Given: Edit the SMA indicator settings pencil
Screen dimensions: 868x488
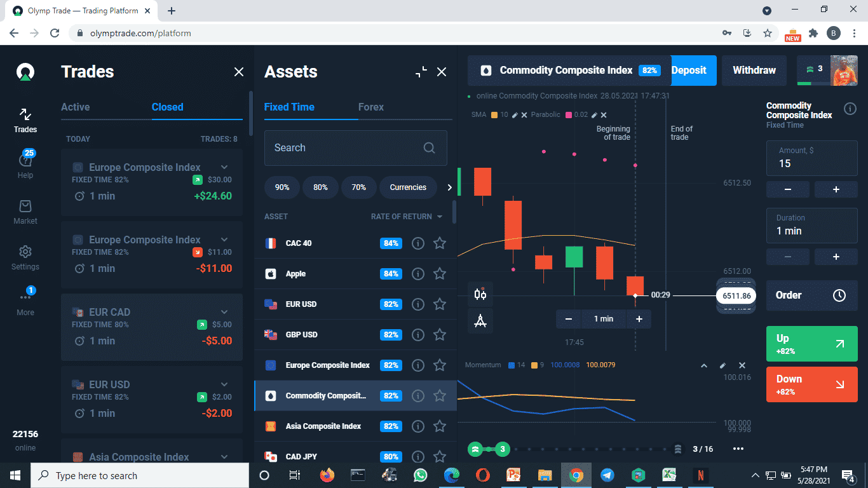Looking at the screenshot, I should [x=515, y=115].
